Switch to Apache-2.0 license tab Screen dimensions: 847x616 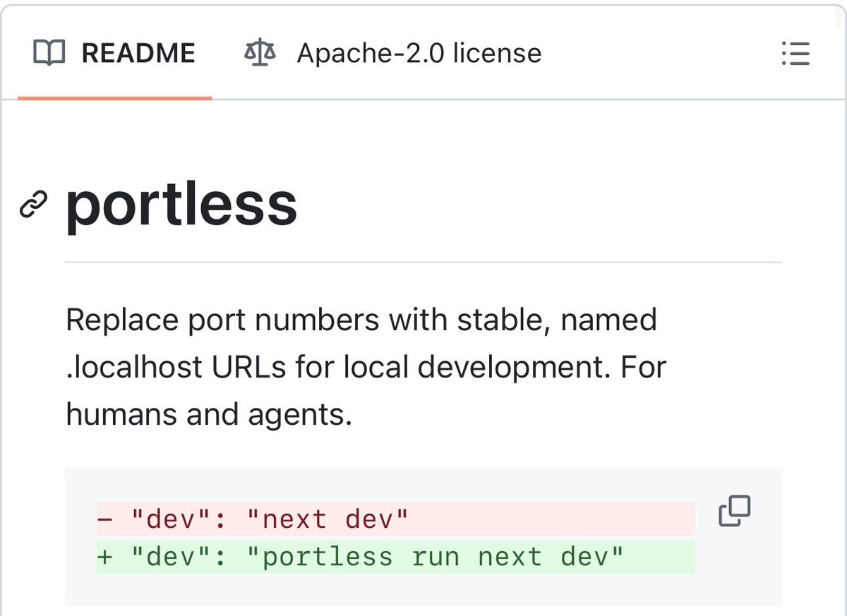coord(392,54)
